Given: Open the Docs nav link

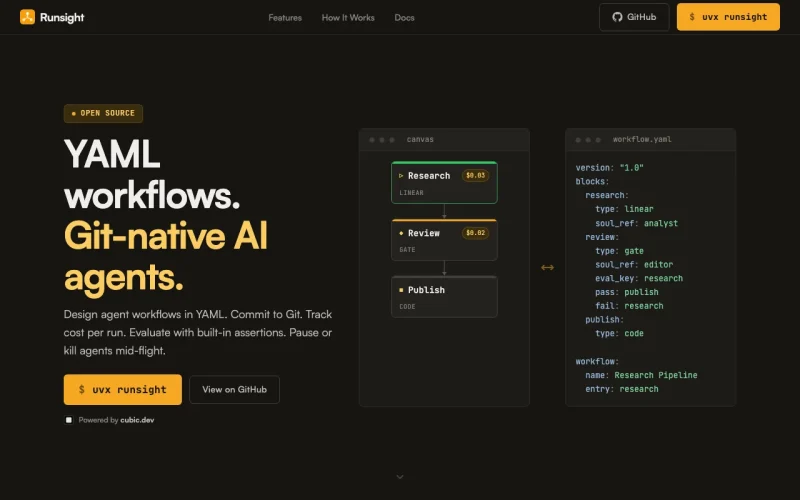Looking at the screenshot, I should coord(404,17).
